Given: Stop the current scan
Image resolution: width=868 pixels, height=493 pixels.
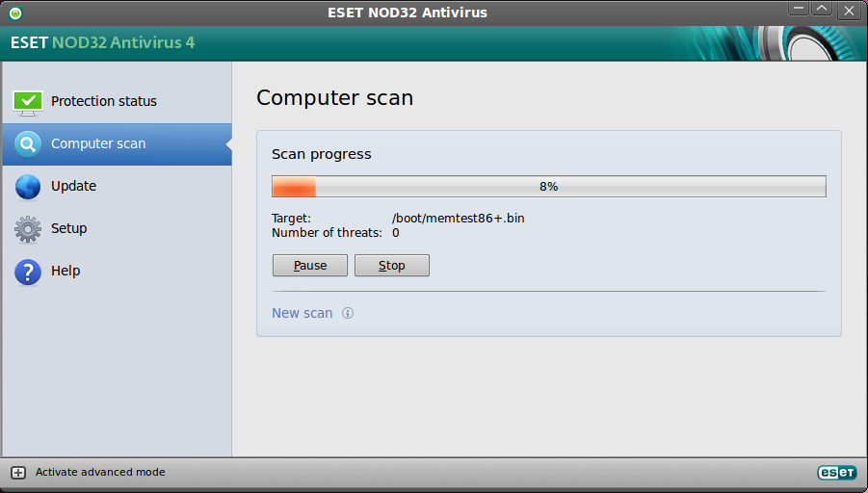Looking at the screenshot, I should (x=392, y=266).
